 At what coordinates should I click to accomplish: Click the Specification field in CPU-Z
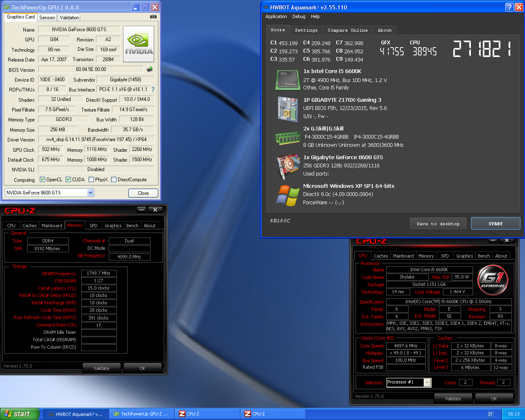[x=449, y=301]
